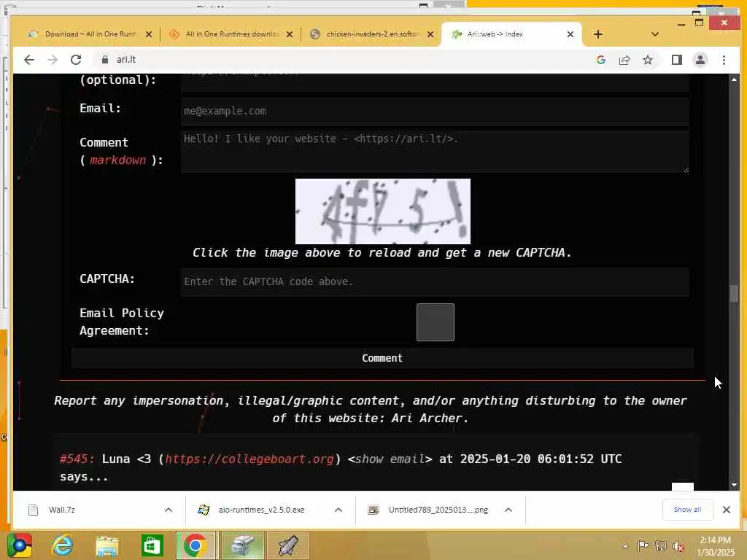Close the Download – All in One Runtimes tab
747x560 pixels.
tap(149, 34)
